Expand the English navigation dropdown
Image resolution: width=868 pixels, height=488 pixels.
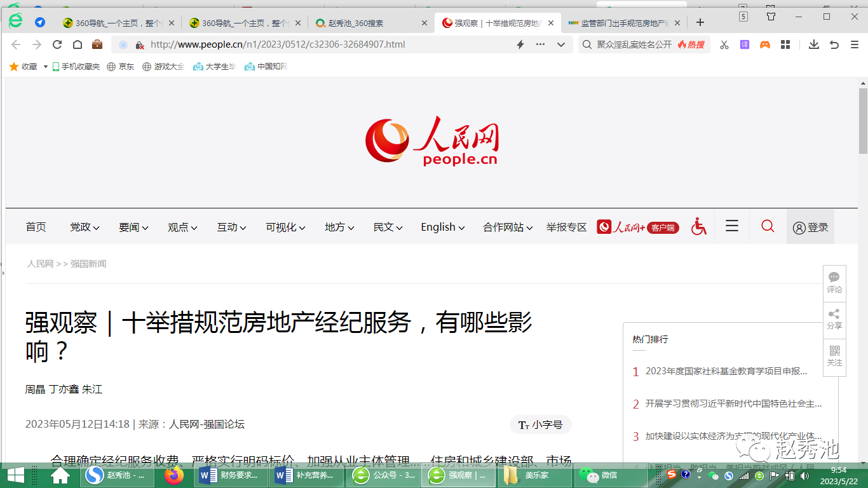(x=442, y=227)
